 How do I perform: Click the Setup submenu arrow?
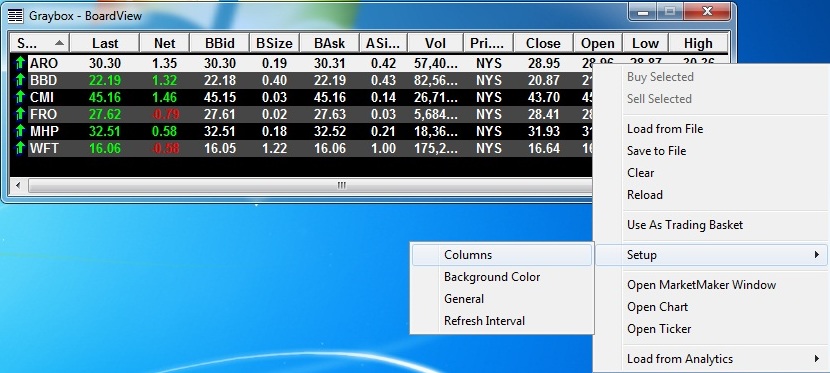coord(817,255)
